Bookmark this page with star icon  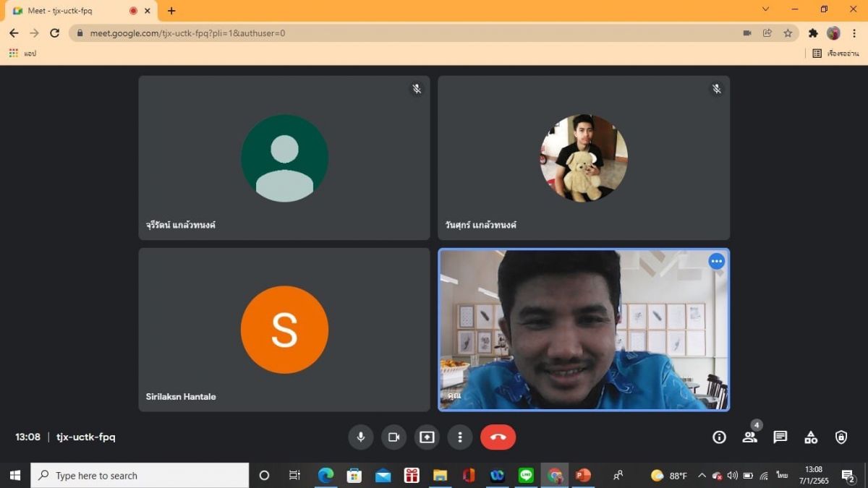tap(788, 33)
